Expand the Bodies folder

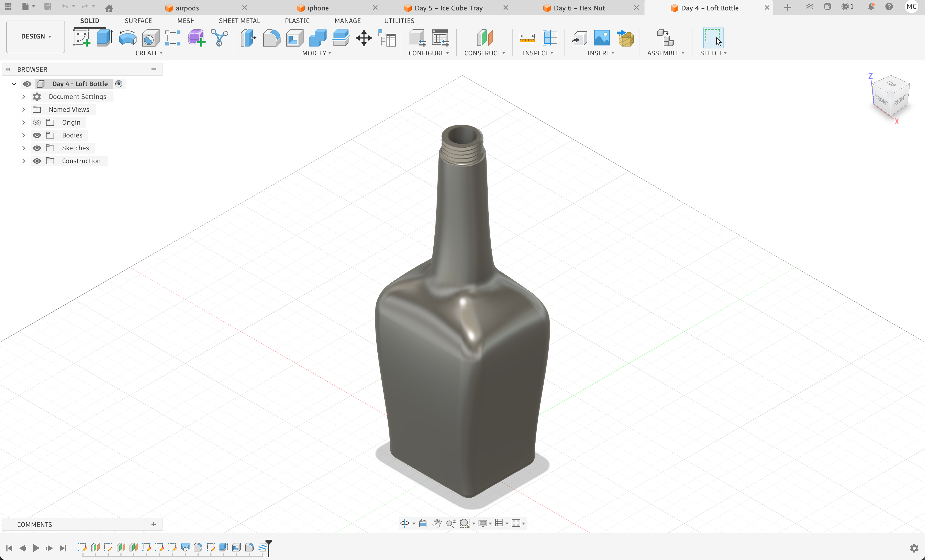(x=23, y=135)
